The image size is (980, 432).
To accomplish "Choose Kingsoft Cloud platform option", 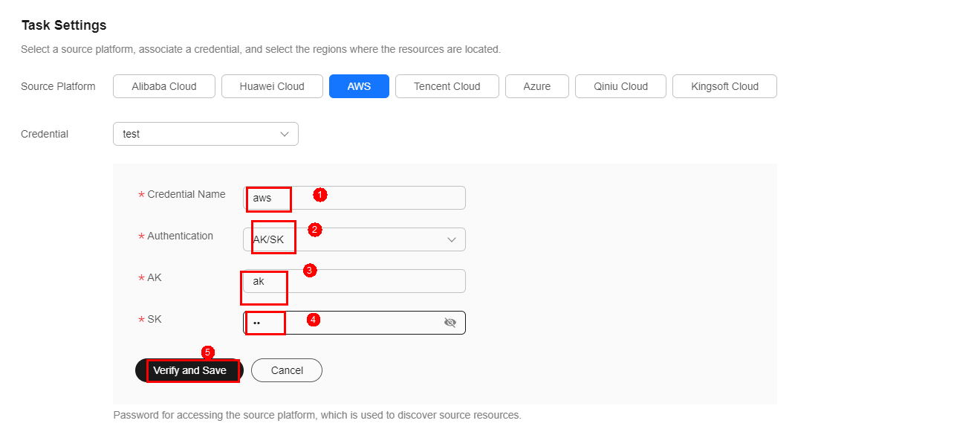I will coord(724,86).
